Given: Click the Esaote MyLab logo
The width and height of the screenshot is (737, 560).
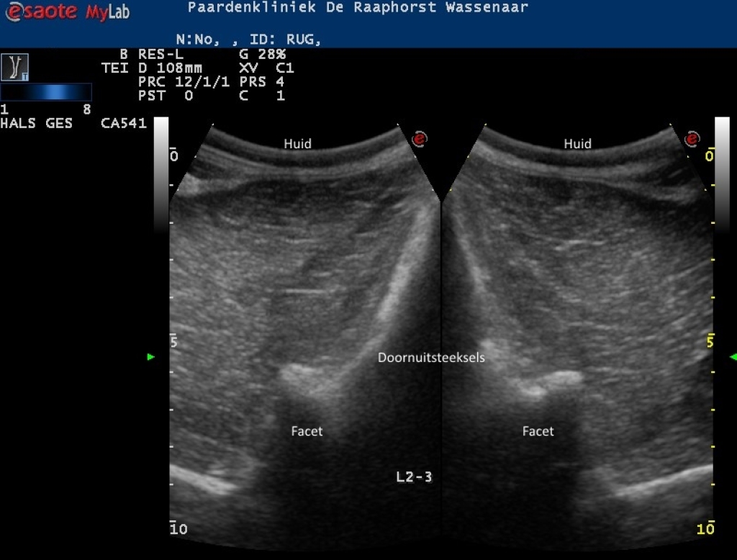Looking at the screenshot, I should (x=66, y=12).
